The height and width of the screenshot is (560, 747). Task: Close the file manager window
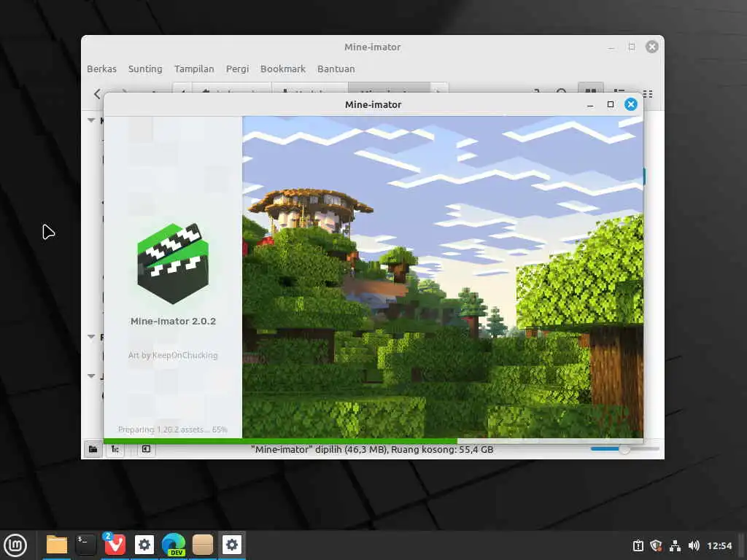pyautogui.click(x=652, y=47)
